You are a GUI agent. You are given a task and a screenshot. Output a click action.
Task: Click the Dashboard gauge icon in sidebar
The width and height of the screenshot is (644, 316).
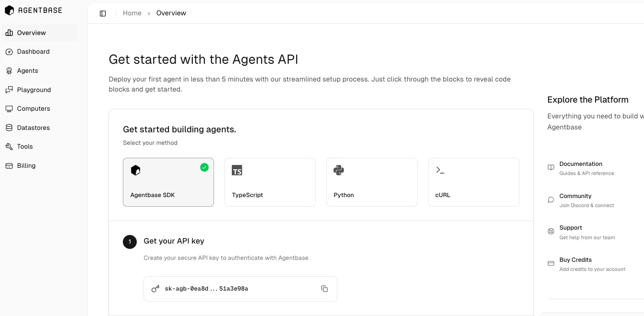9,52
